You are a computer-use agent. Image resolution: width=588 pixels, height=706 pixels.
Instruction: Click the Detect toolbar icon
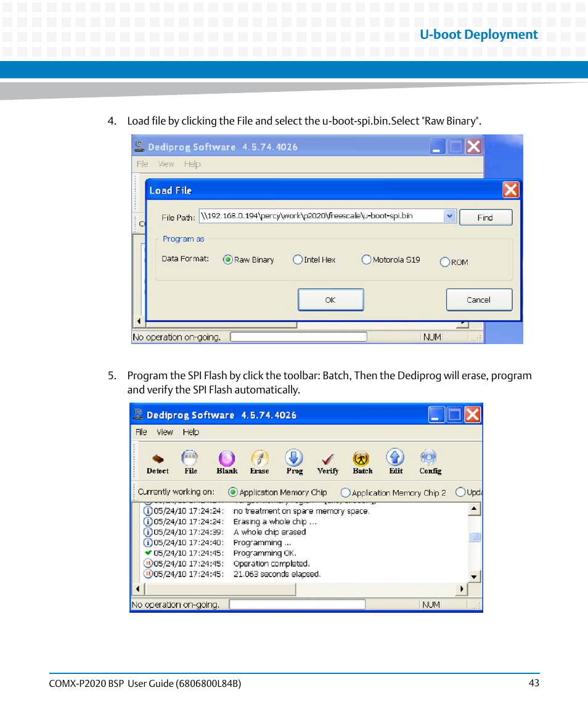157,461
